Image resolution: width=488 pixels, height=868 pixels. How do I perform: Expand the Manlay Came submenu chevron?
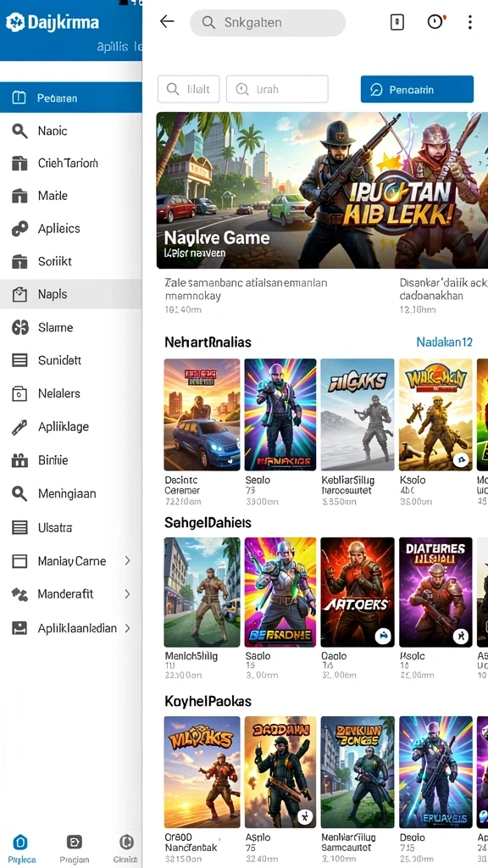tap(127, 561)
